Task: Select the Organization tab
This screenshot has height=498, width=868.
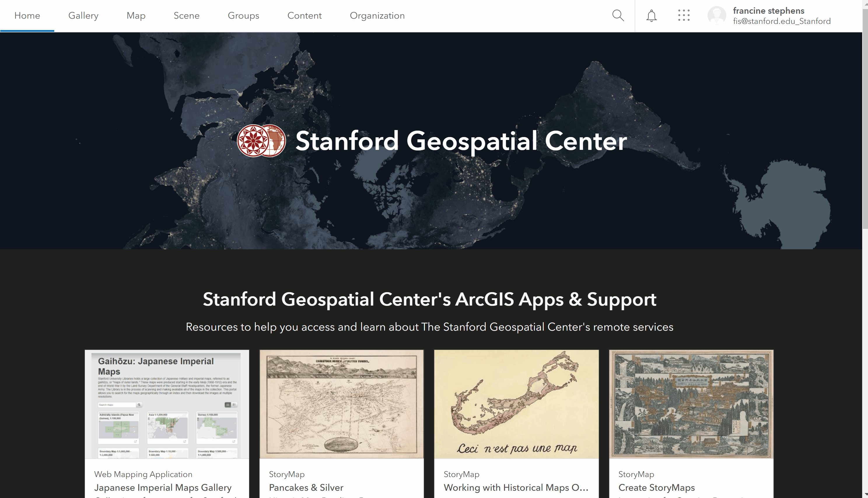Action: tap(377, 15)
